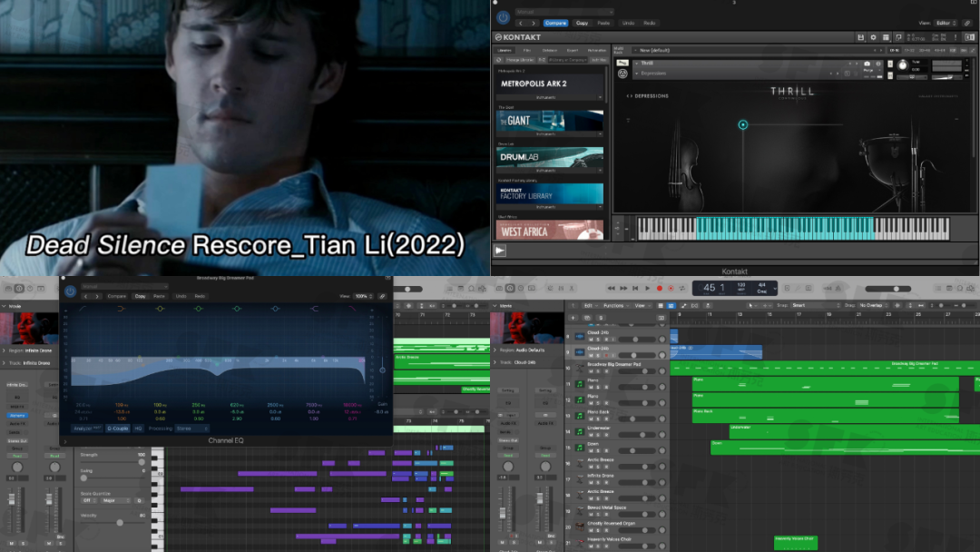
Task: Select the high shelf EQ band icon
Action: (x=314, y=309)
